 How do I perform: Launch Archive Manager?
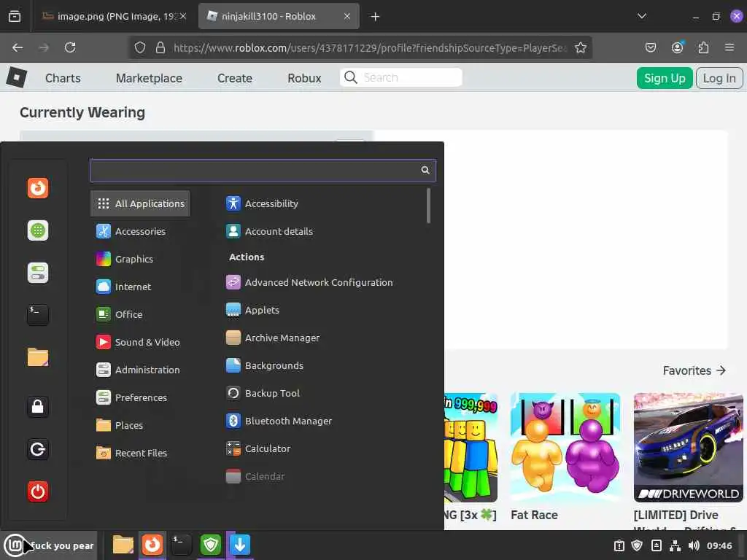[273, 338]
